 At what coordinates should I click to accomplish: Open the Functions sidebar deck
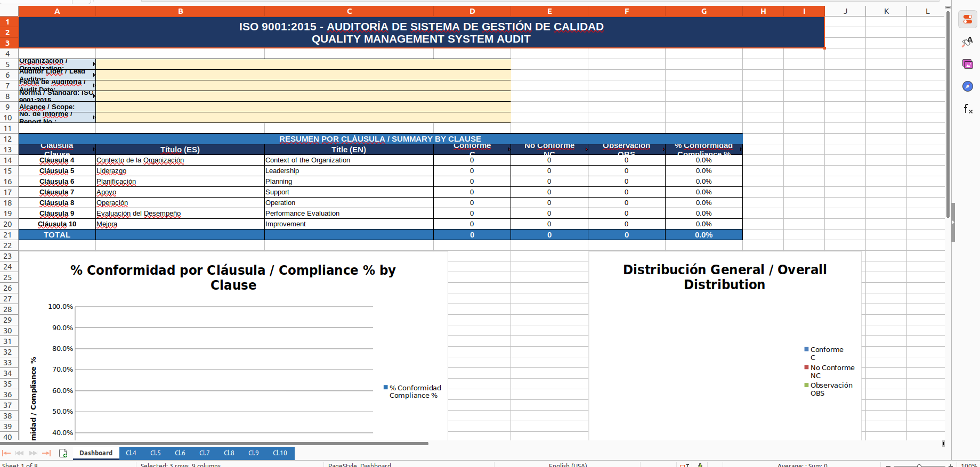coord(968,109)
